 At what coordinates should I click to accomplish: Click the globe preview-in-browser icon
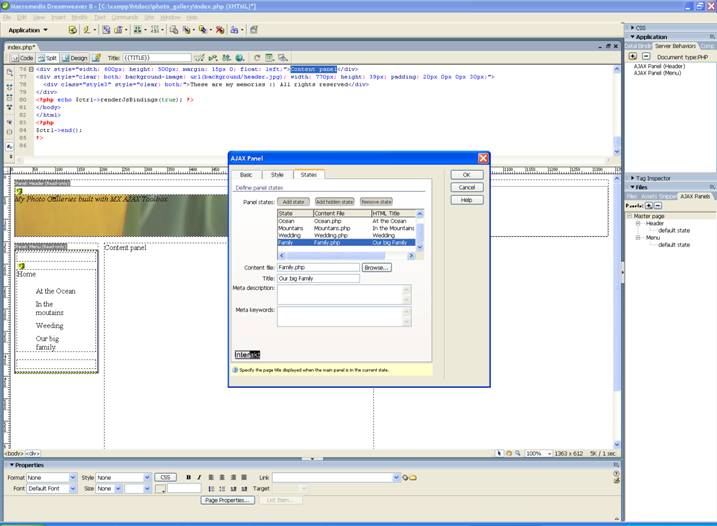tap(240, 58)
